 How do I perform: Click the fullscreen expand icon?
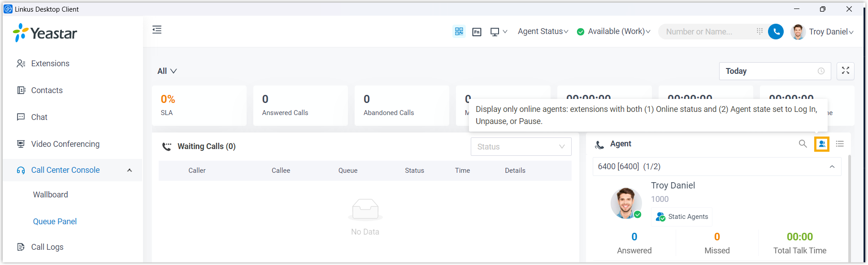click(845, 71)
